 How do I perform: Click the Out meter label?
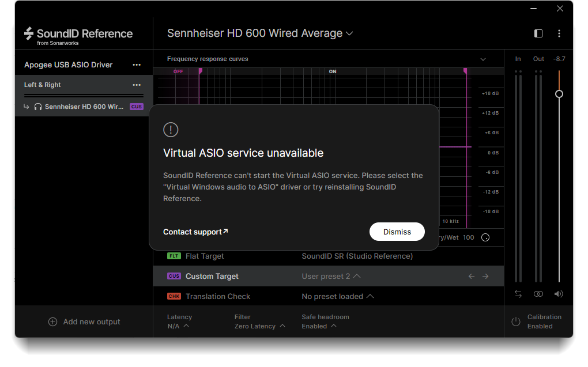[x=538, y=59]
